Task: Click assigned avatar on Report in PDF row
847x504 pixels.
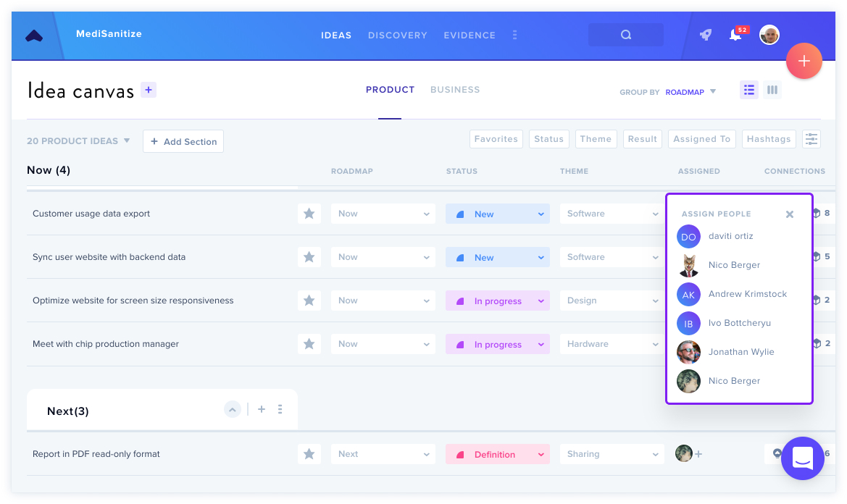Action: pos(684,453)
